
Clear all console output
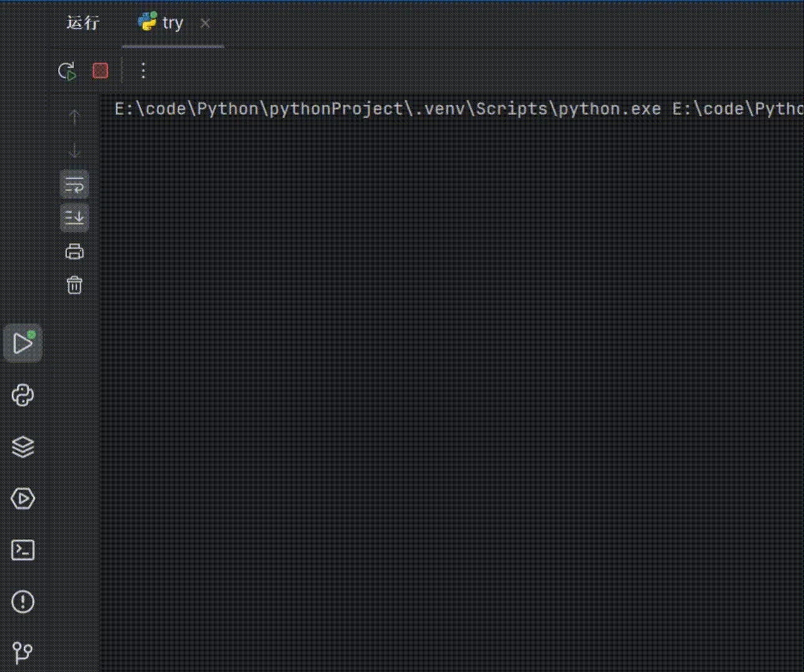(75, 285)
